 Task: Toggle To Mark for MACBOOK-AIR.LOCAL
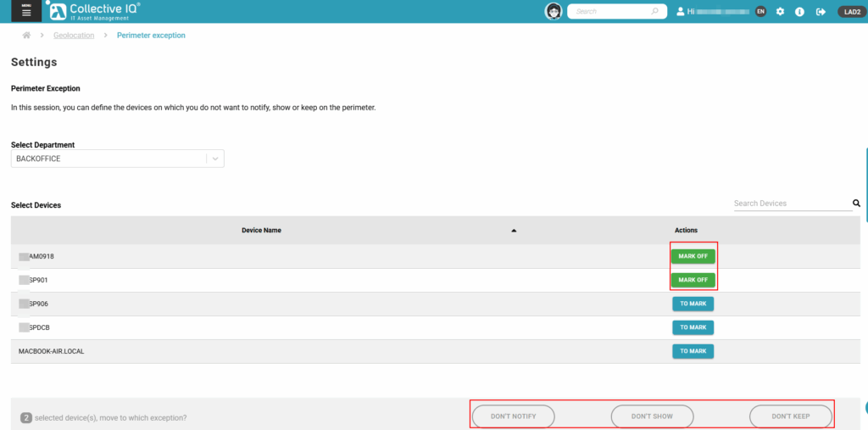[693, 351]
